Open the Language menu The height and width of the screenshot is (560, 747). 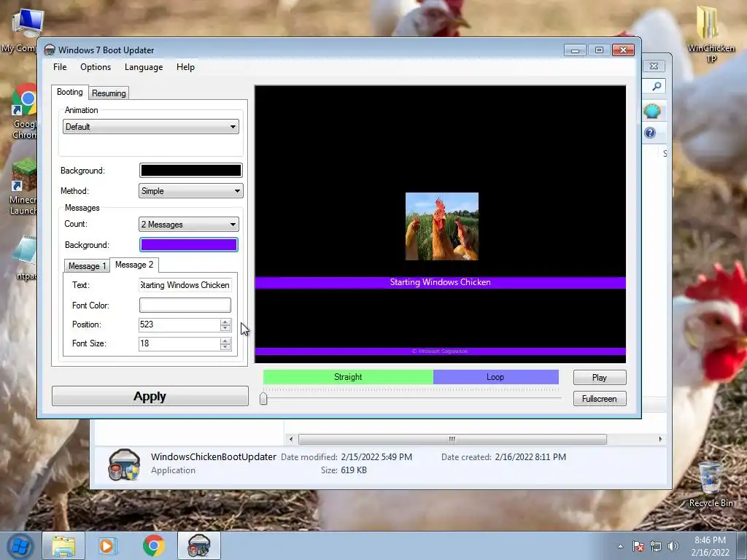tap(144, 67)
